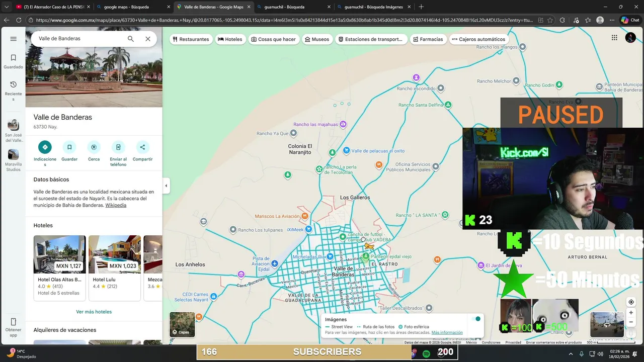Zoom in on the map
644x362 pixels.
click(631, 313)
